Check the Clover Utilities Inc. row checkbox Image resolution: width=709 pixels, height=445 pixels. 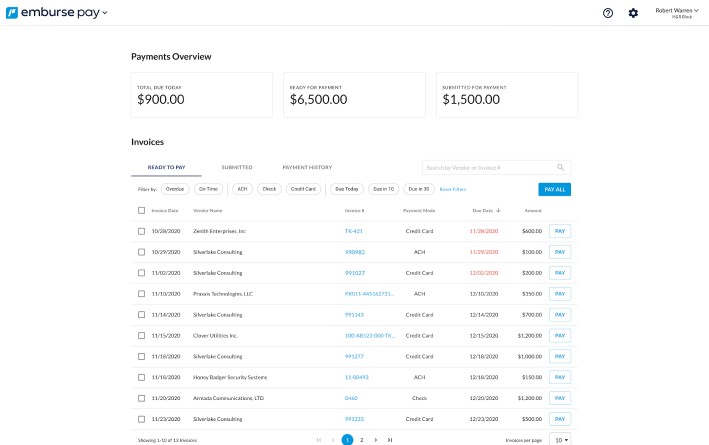[x=142, y=336]
